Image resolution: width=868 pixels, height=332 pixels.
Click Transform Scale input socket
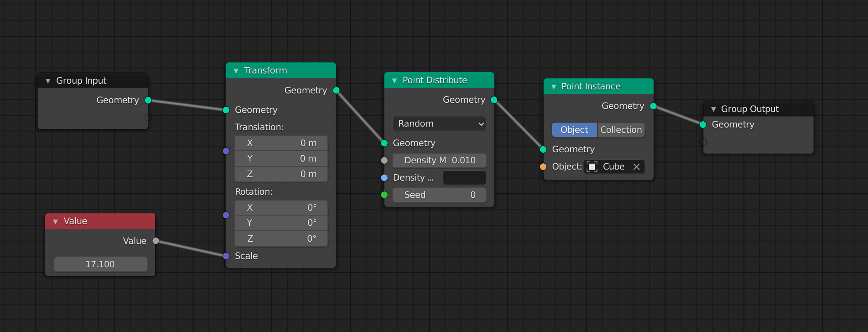226,256
